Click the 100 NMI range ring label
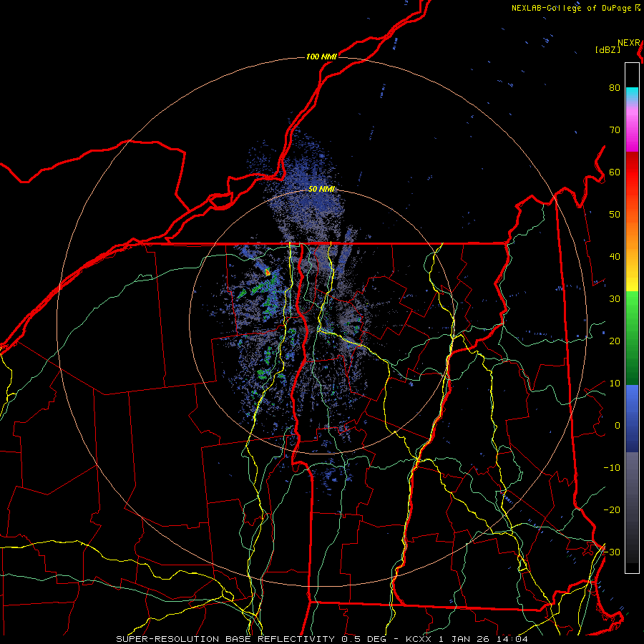Screen dimensions: 644x644 321,57
